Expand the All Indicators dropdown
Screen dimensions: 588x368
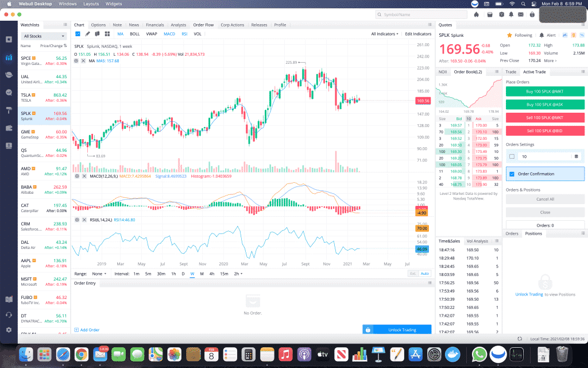pos(384,34)
